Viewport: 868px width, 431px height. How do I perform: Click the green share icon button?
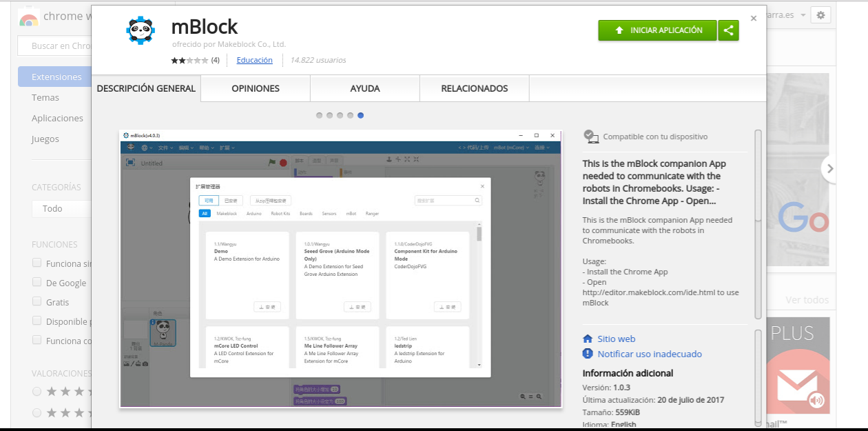point(729,30)
